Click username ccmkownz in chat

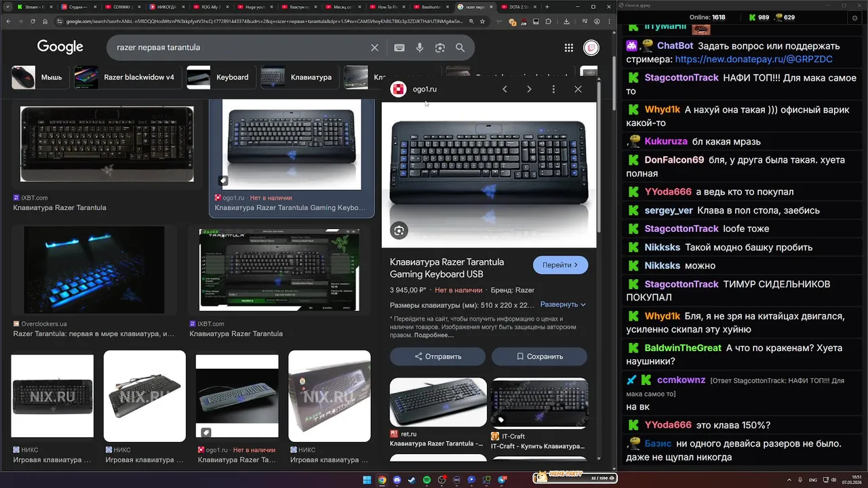(682, 380)
